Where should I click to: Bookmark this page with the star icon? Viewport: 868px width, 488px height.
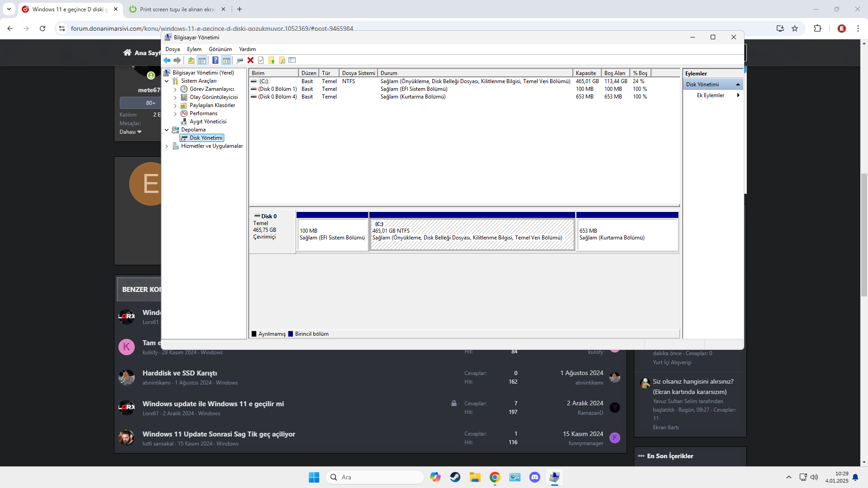[x=795, y=28]
